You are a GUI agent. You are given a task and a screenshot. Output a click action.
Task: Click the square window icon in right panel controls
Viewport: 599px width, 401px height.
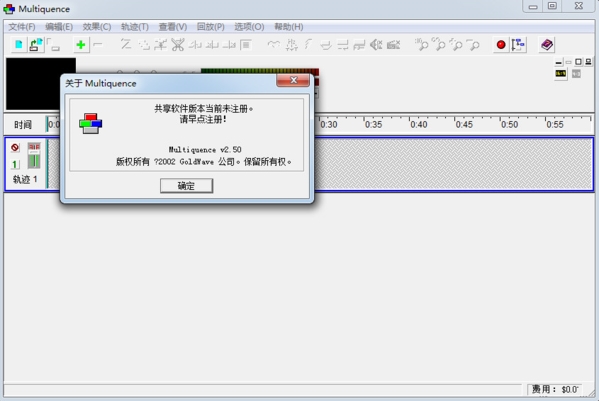tap(578, 62)
